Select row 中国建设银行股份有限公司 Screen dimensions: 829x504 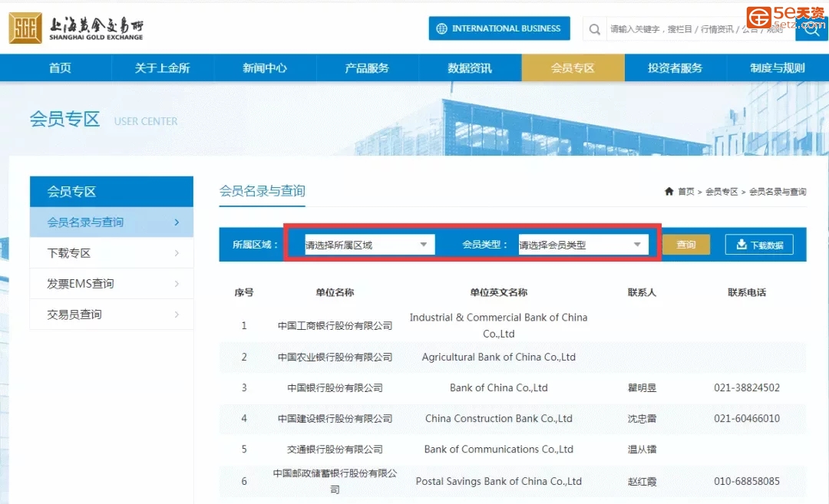[x=513, y=418]
